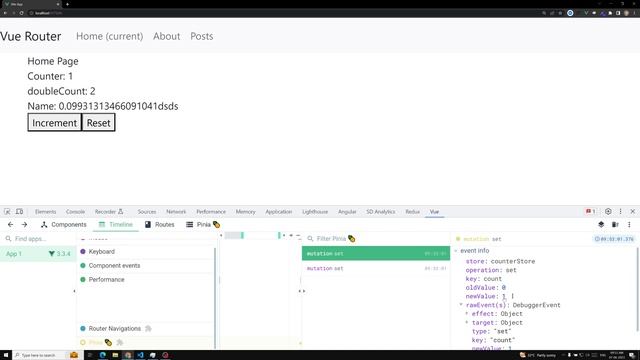Select App 1 in the apps list
The width and height of the screenshot is (640, 360).
coord(38,253)
